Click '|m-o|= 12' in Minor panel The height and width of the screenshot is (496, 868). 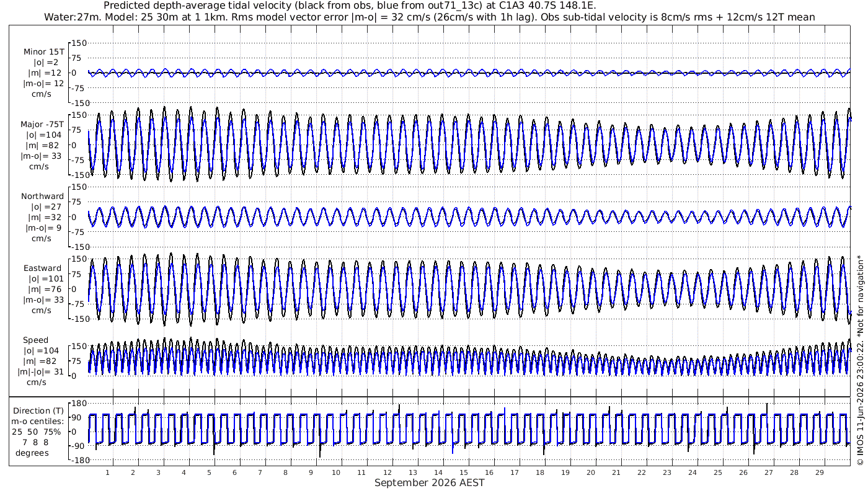point(43,84)
